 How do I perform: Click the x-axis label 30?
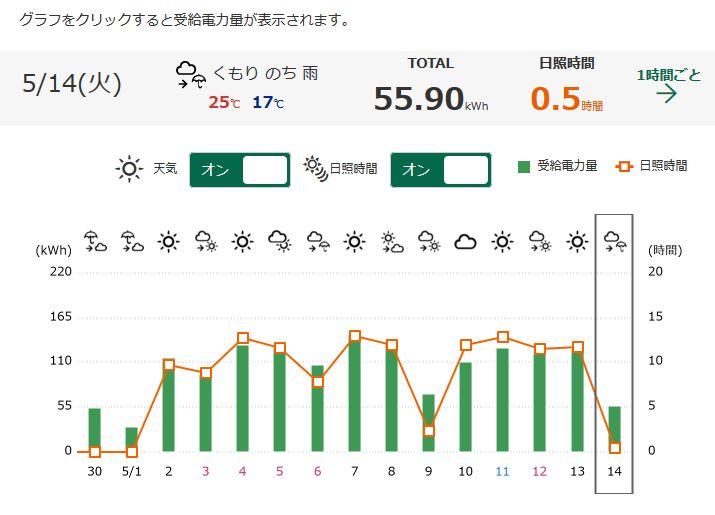[94, 471]
